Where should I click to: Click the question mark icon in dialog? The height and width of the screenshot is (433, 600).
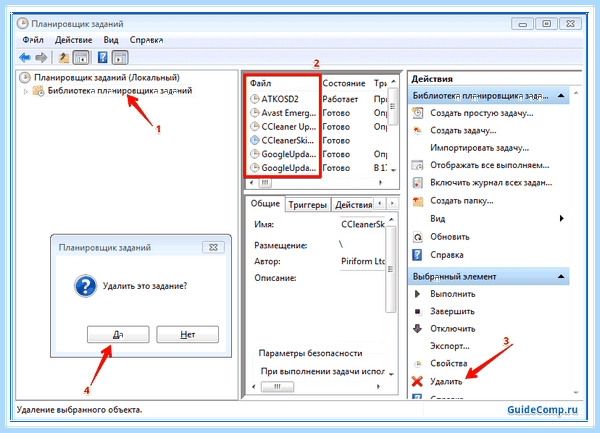[85, 286]
